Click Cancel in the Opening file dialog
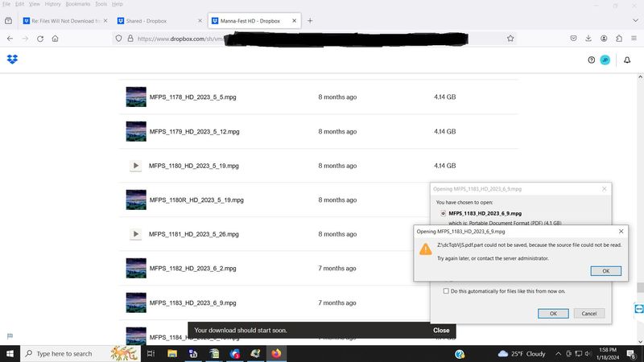644x362 pixels. (x=588, y=313)
